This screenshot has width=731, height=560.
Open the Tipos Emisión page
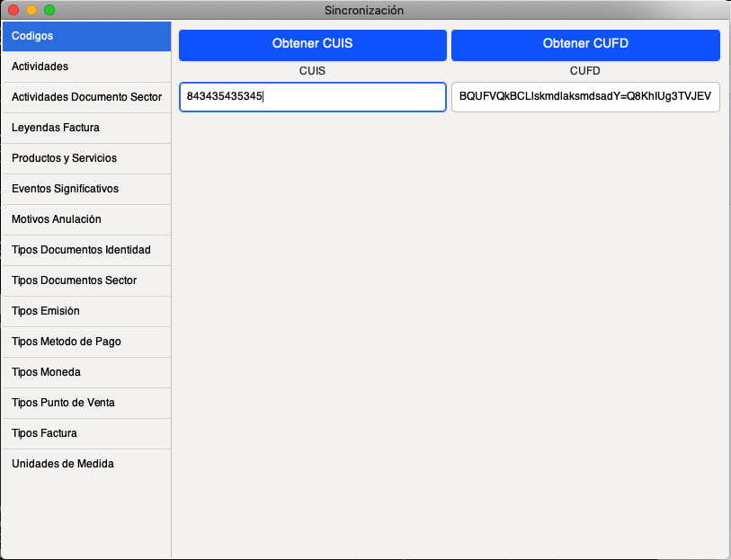85,311
